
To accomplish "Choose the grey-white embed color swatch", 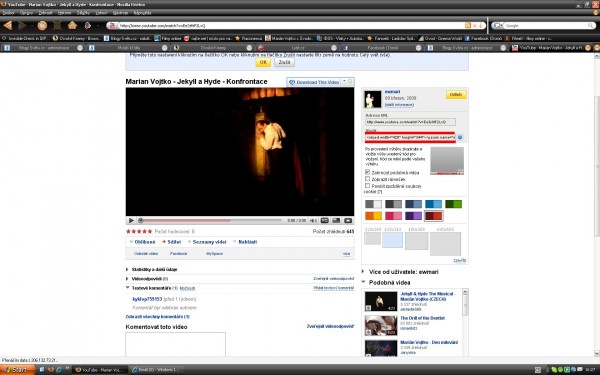I will point(373,204).
